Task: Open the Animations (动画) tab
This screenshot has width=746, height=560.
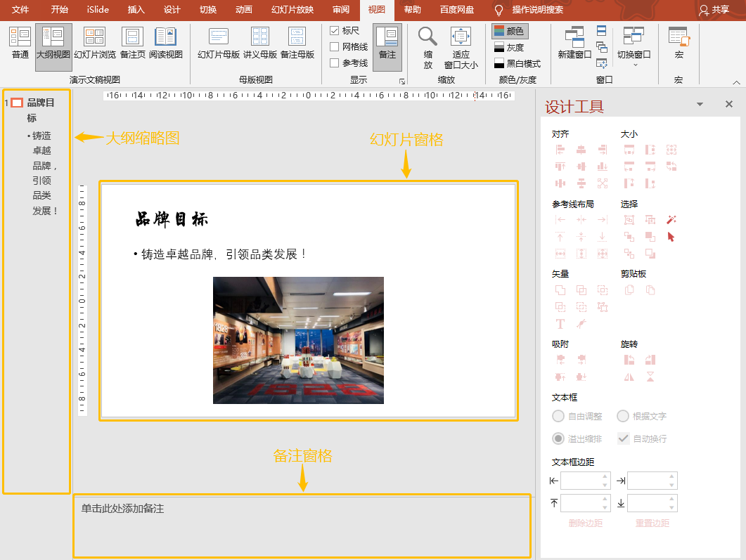Action: [x=243, y=10]
